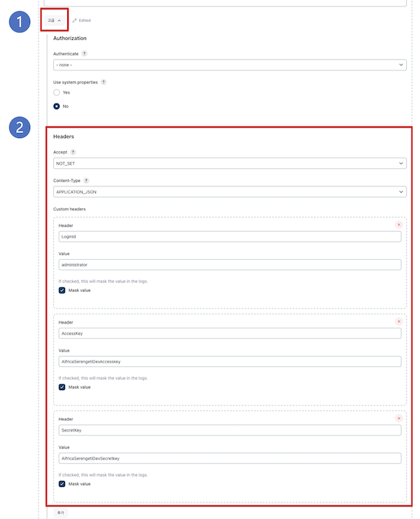420x519 pixels.
Task: Click the pencil Edited icon
Action: pos(75,20)
